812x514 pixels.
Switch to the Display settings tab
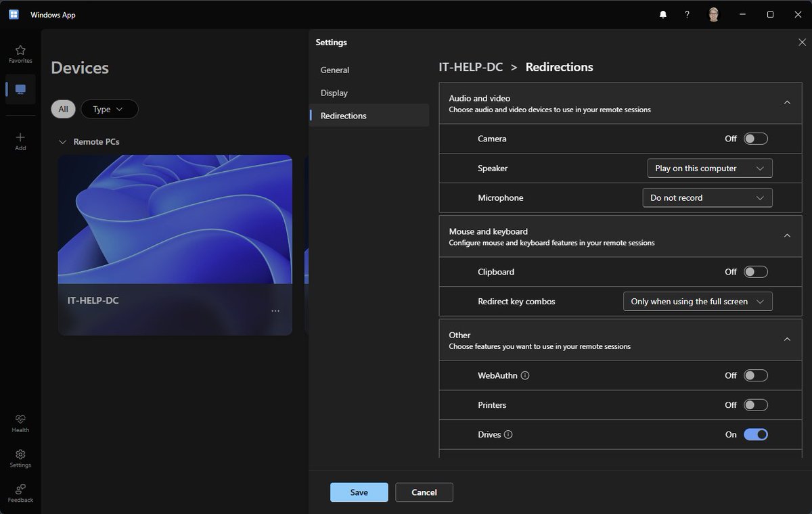click(369, 93)
